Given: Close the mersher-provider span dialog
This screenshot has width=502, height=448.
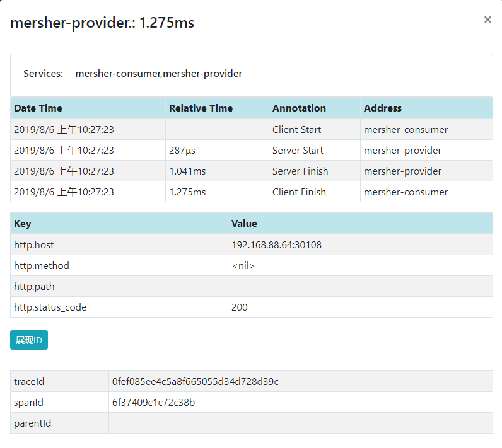Looking at the screenshot, I should pos(487,20).
